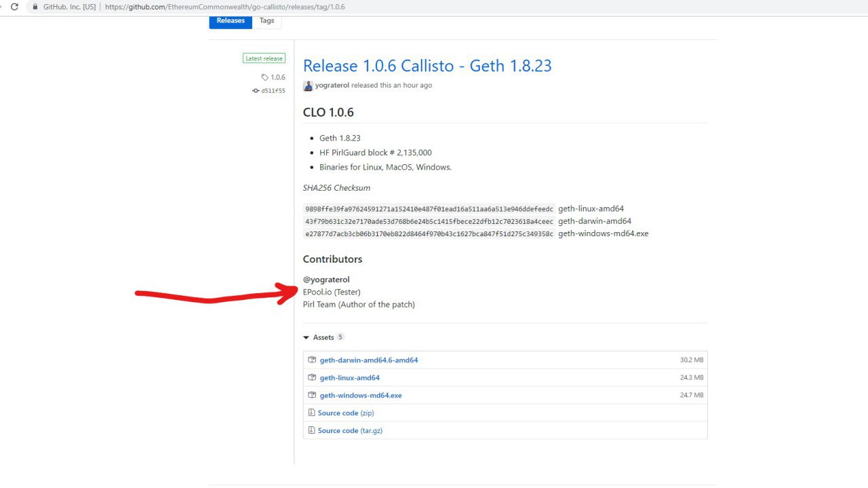The image size is (868, 488).
Task: Click the checksum hash beginning 43f79b631c
Action: click(x=429, y=221)
